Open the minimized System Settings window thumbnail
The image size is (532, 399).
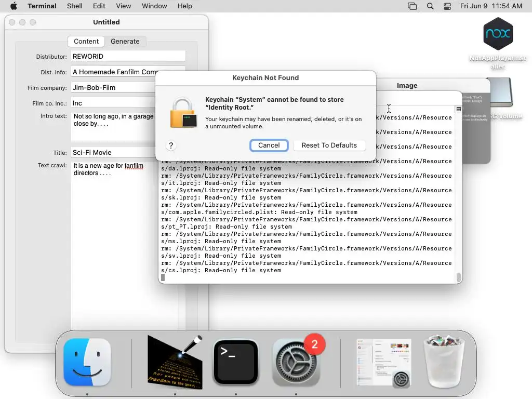(384, 363)
